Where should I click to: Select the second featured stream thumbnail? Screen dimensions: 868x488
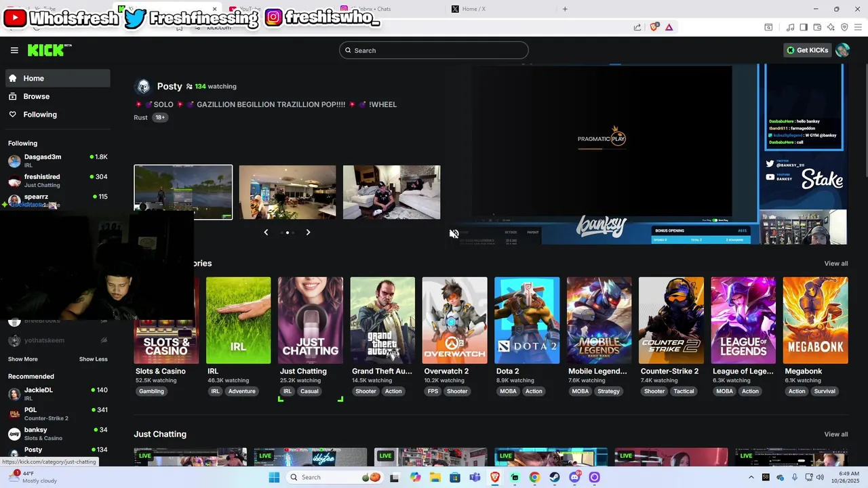(288, 192)
